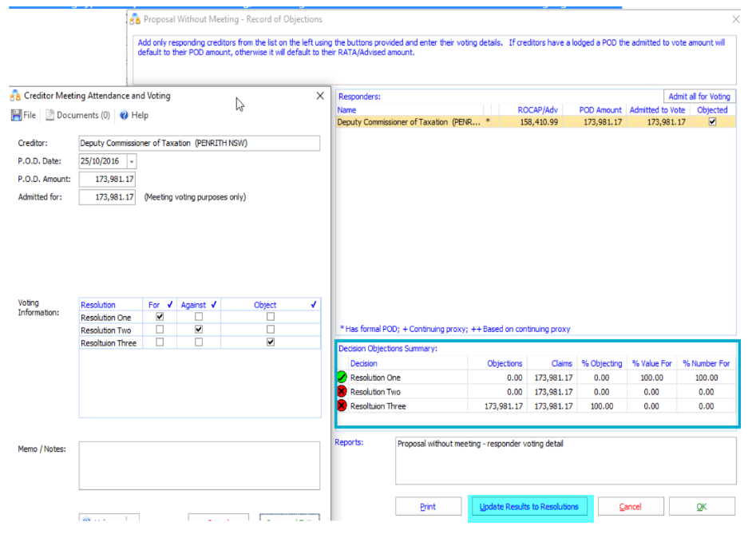Click into the Memo / Notes field
This screenshot has height=534, width=756.
pos(199,465)
